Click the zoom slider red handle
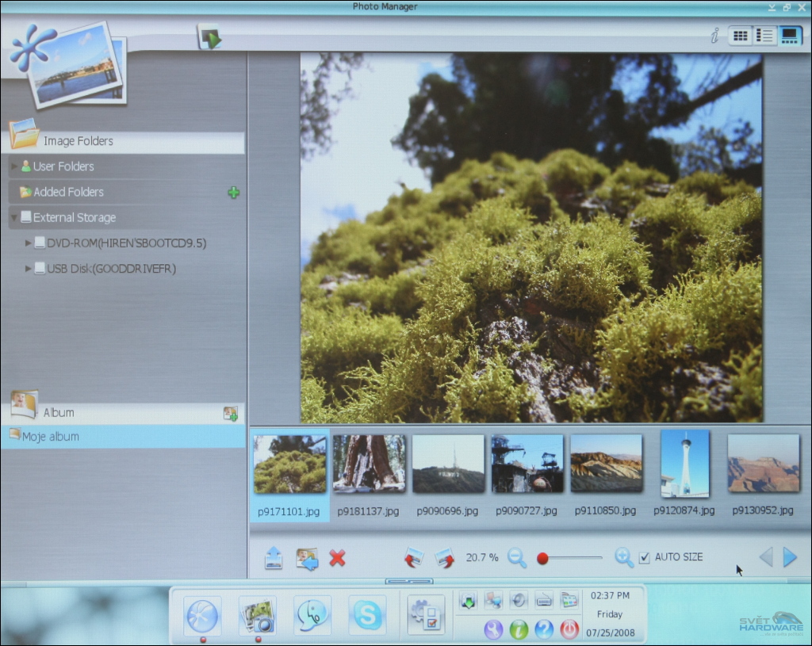The width and height of the screenshot is (812, 646). pyautogui.click(x=542, y=558)
